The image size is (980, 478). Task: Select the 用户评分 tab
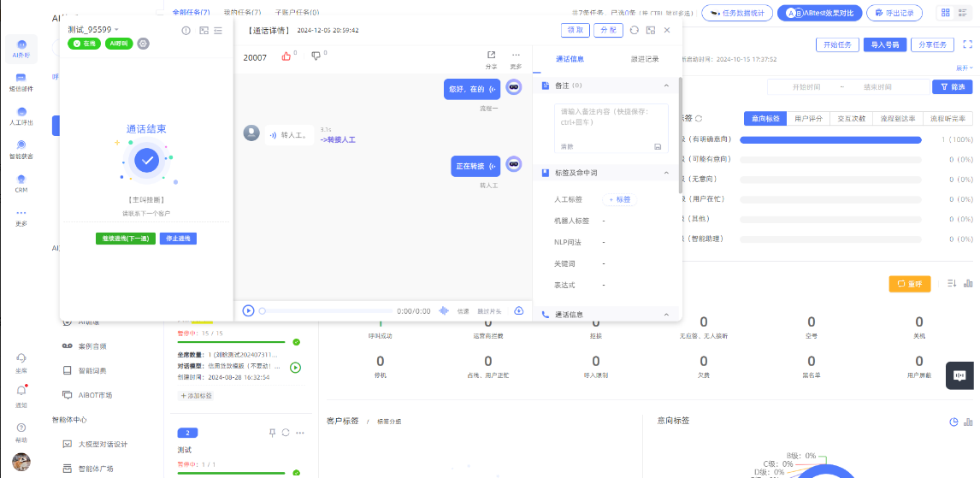pyautogui.click(x=808, y=119)
